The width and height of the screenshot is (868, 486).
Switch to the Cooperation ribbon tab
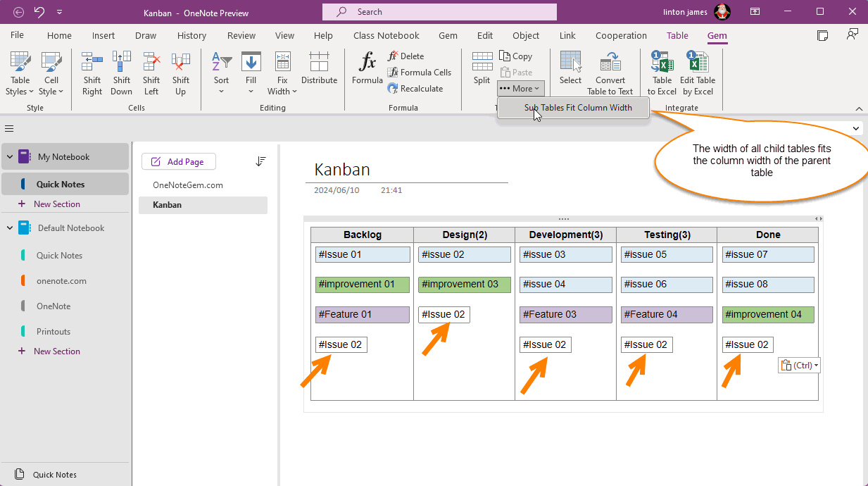pos(621,35)
